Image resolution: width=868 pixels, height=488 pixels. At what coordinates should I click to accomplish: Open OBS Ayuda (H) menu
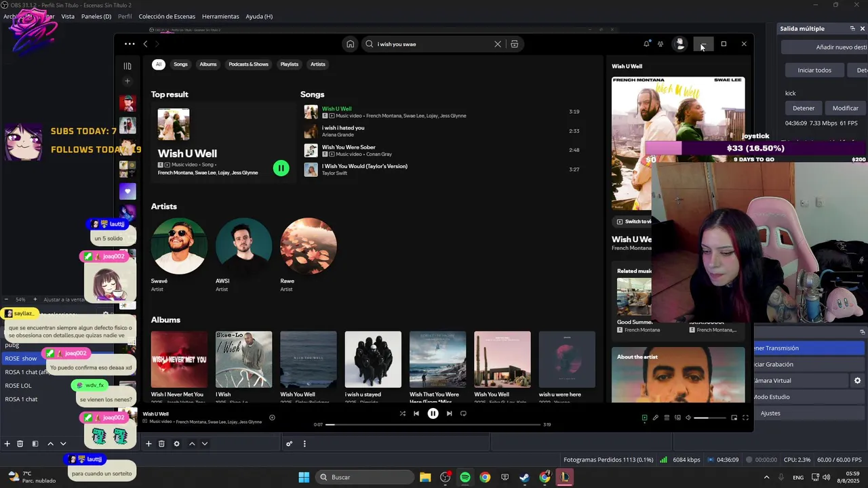pyautogui.click(x=259, y=16)
